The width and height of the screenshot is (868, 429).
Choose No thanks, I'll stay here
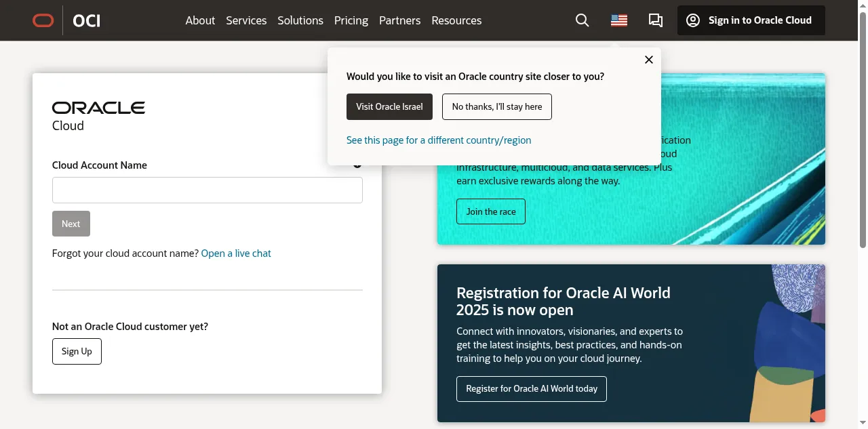tap(497, 106)
